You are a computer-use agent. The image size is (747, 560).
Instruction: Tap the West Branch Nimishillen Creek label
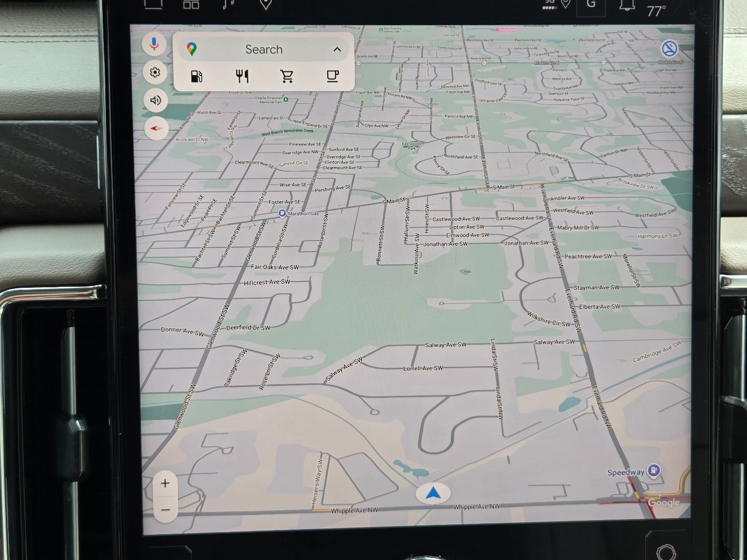click(287, 132)
